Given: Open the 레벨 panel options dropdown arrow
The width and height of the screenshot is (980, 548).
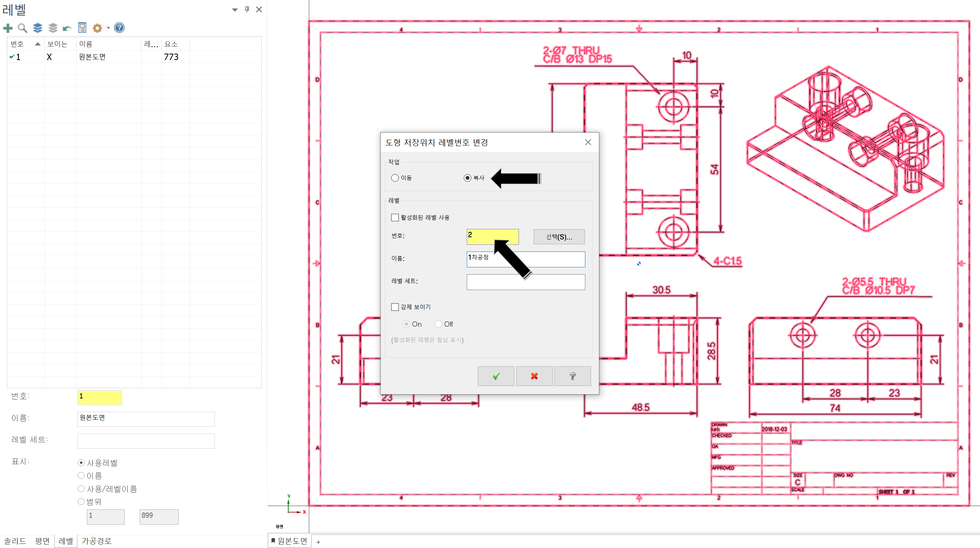Looking at the screenshot, I should [x=235, y=9].
